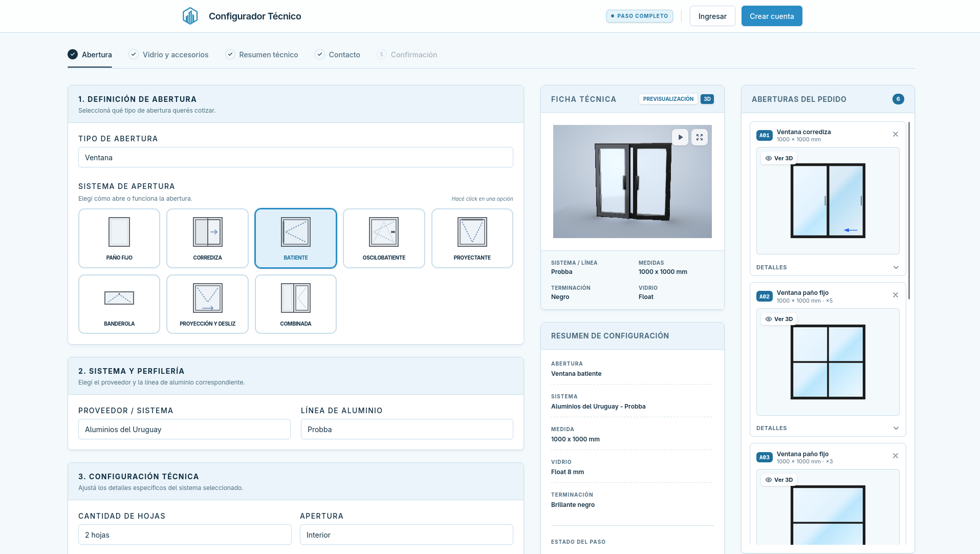980x554 pixels.
Task: Select the Combinada opening option
Action: coord(296,304)
